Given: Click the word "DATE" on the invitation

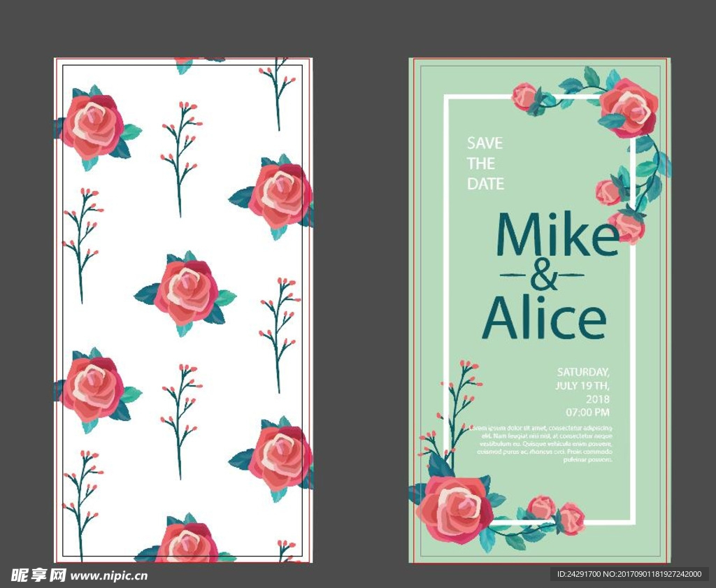Looking at the screenshot, I should pyautogui.click(x=485, y=184).
